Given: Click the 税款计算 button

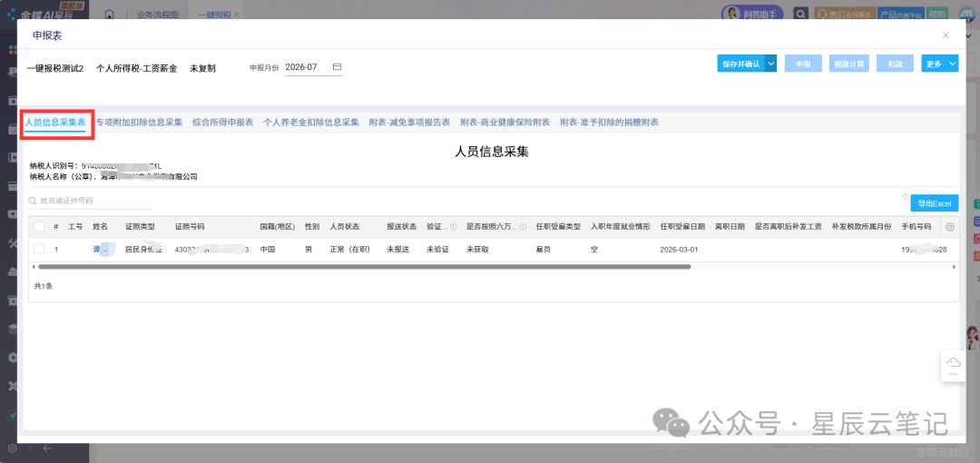Looking at the screenshot, I should (x=849, y=64).
